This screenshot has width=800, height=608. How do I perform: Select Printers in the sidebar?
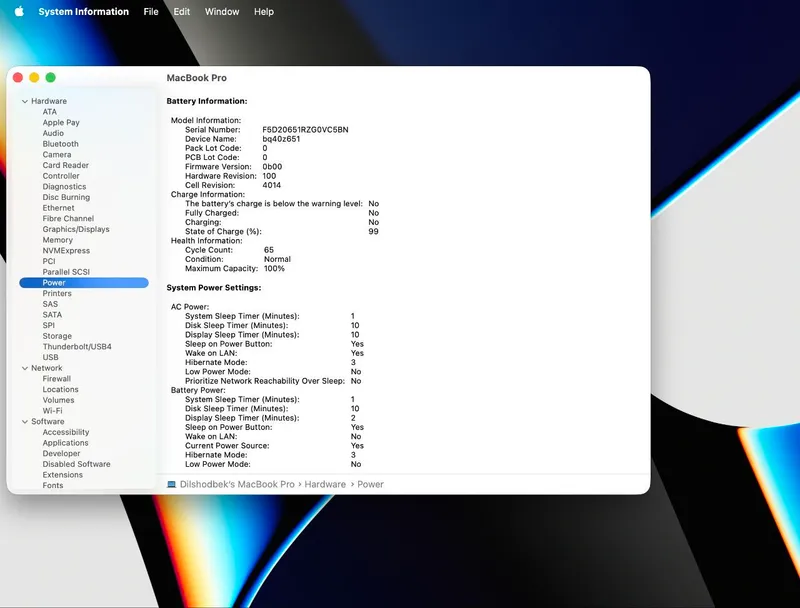[57, 293]
